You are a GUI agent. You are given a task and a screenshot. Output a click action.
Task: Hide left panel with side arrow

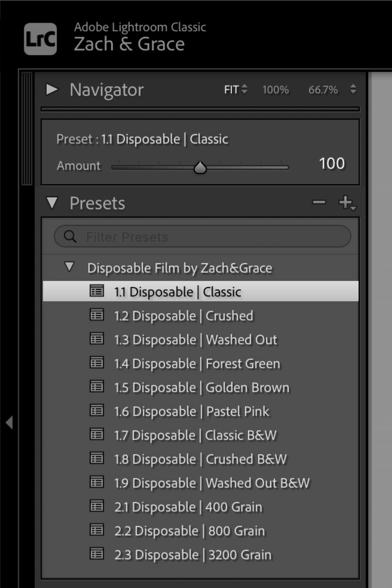coord(9,423)
